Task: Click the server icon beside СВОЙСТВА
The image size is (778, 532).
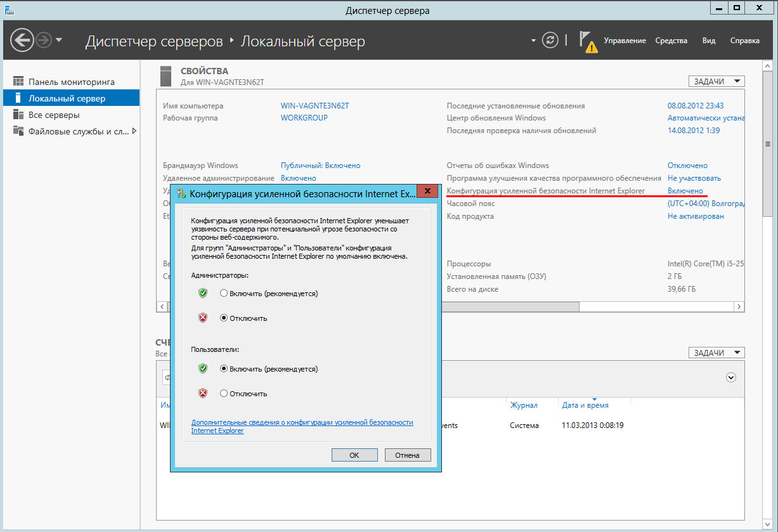Action: 165,76
